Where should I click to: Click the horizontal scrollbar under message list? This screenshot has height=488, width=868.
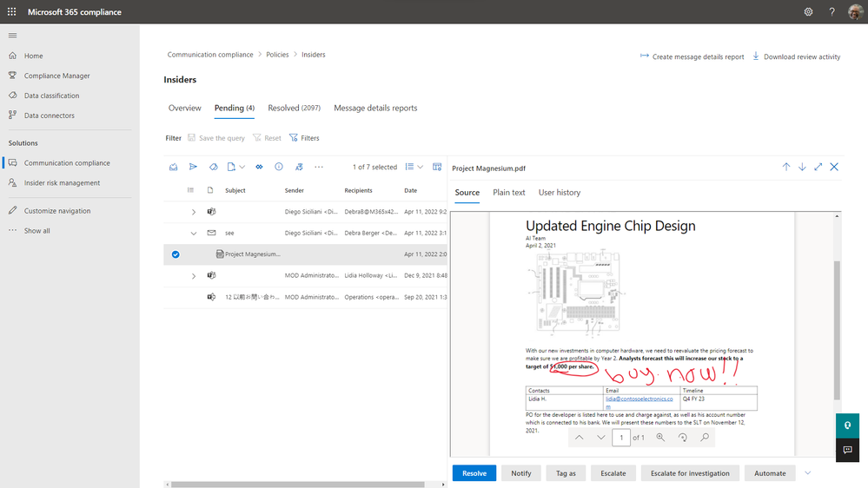[298, 485]
